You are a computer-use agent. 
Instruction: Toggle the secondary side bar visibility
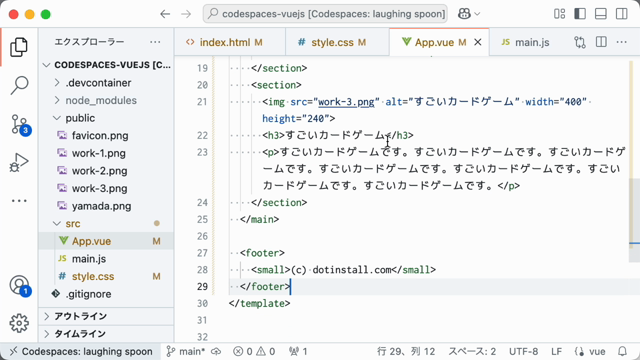pyautogui.click(x=622, y=14)
